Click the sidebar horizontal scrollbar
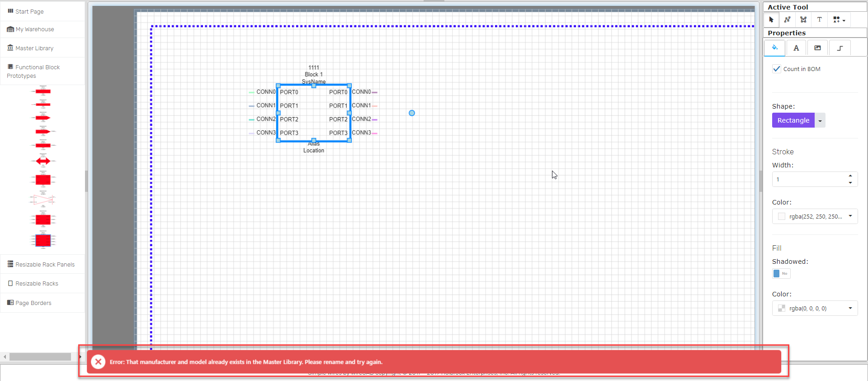 coord(40,357)
